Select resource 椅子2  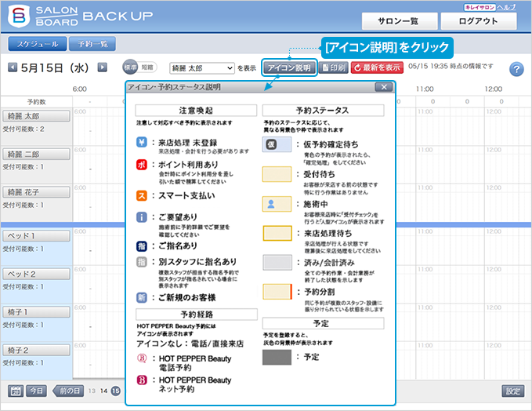coord(36,350)
